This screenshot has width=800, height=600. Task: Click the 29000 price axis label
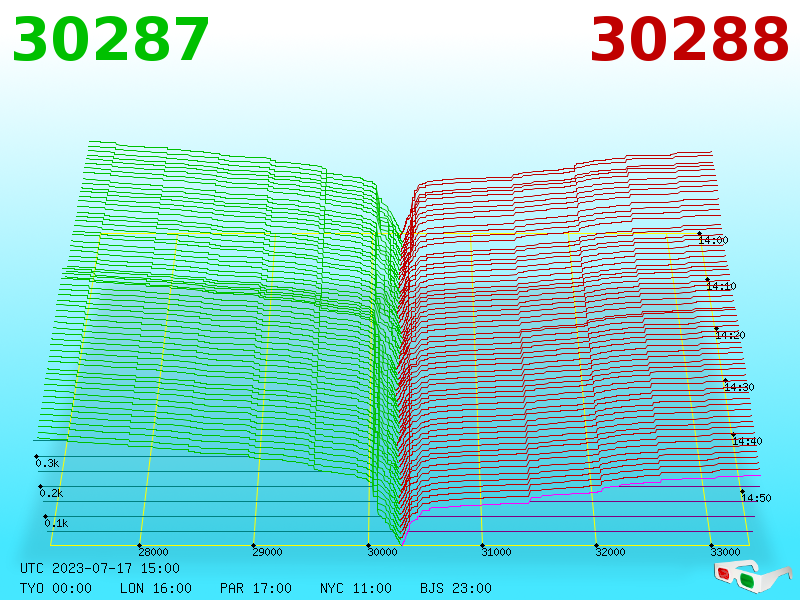268,552
